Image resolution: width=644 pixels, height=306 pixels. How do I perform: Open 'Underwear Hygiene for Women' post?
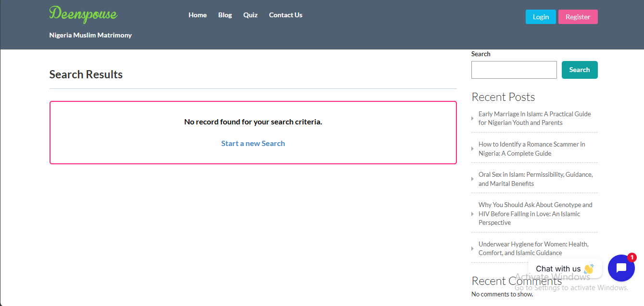tap(533, 248)
